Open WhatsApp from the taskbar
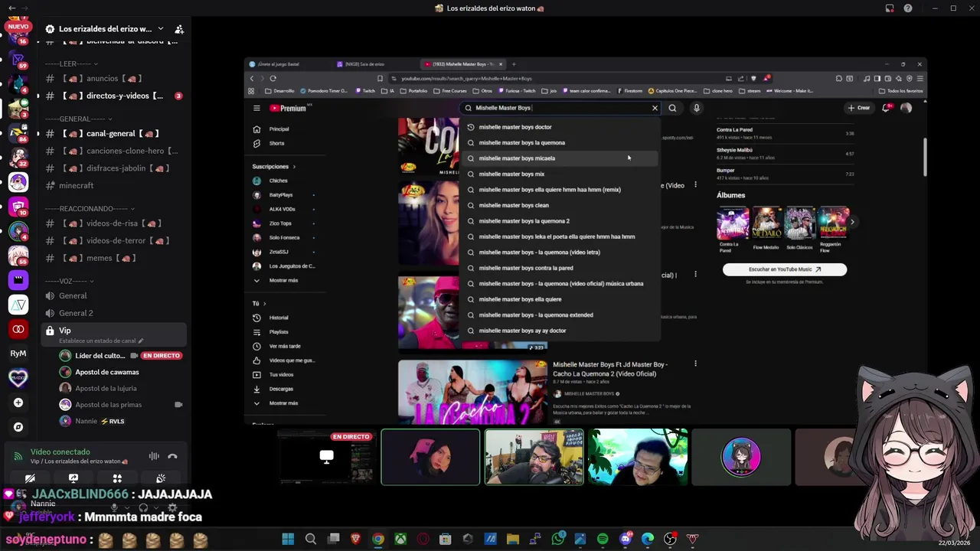This screenshot has width=980, height=551. (557, 540)
